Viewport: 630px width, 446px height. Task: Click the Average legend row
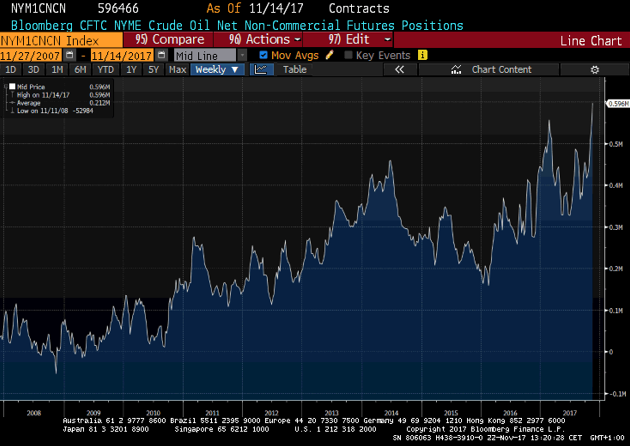pyautogui.click(x=60, y=103)
